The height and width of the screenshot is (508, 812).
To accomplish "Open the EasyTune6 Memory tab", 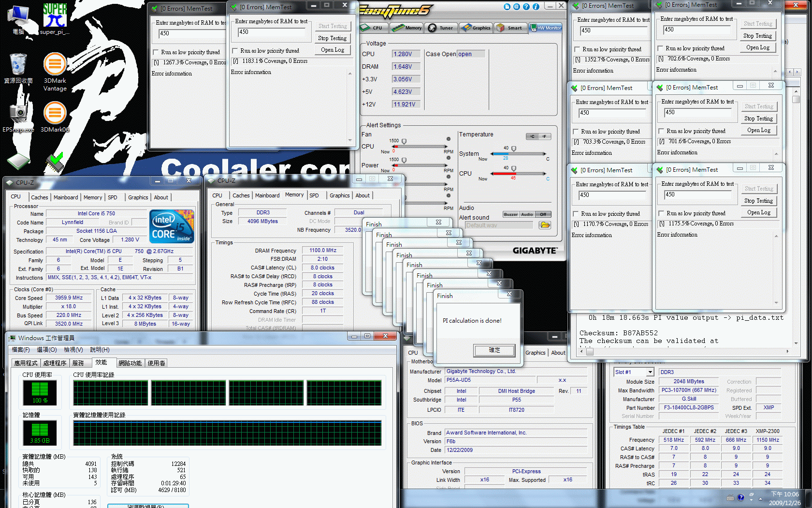I will point(406,28).
